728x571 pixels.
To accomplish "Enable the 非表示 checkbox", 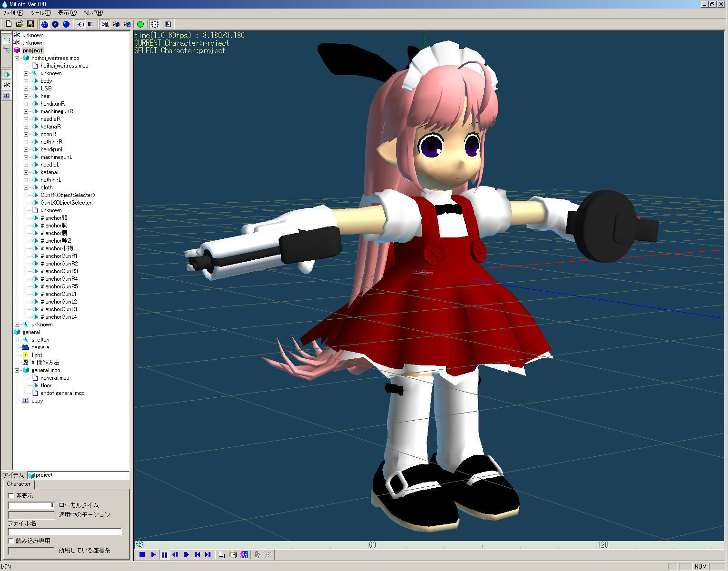I will tap(11, 496).
